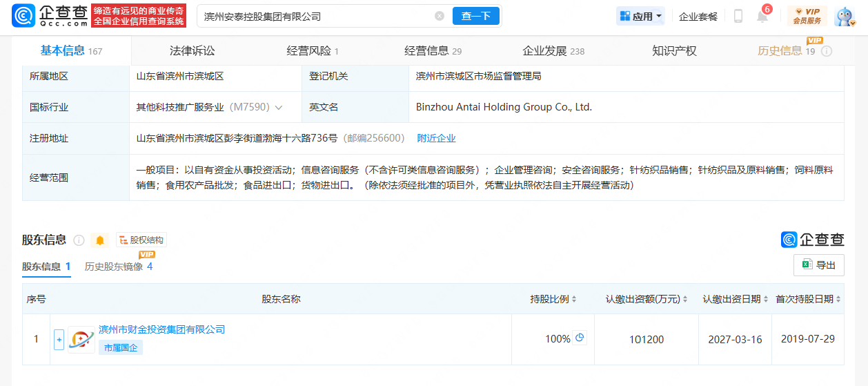Open the mobile phone app icon
Viewport: 868px width, 386px height.
click(738, 17)
